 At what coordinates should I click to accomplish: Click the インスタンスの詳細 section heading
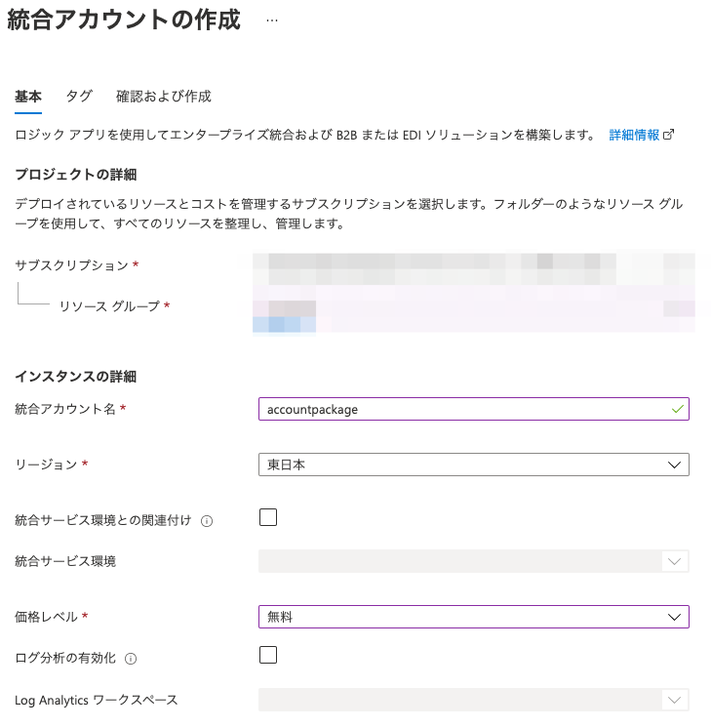click(75, 376)
